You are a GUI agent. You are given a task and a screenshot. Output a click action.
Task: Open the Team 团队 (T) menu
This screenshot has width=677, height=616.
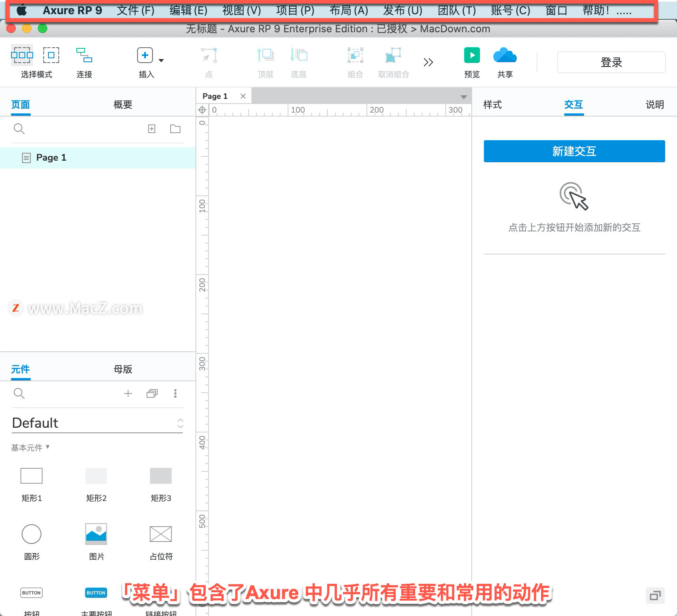point(457,11)
